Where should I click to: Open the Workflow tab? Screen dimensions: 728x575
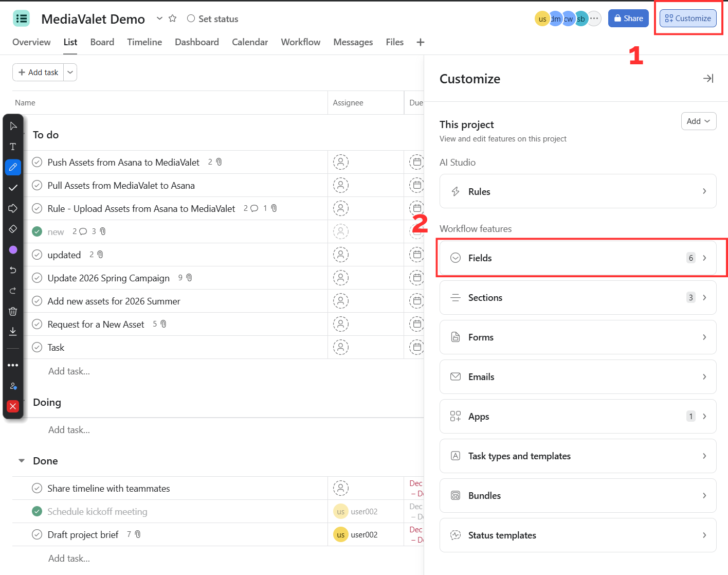pos(301,42)
